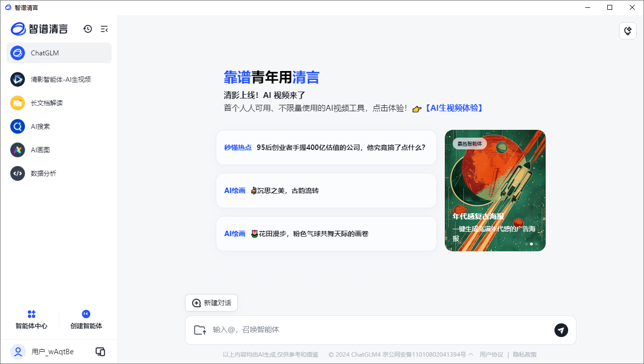Image resolution: width=644 pixels, height=364 pixels.
Task: Open the 长文档解读 document reading tool
Action: click(59, 102)
